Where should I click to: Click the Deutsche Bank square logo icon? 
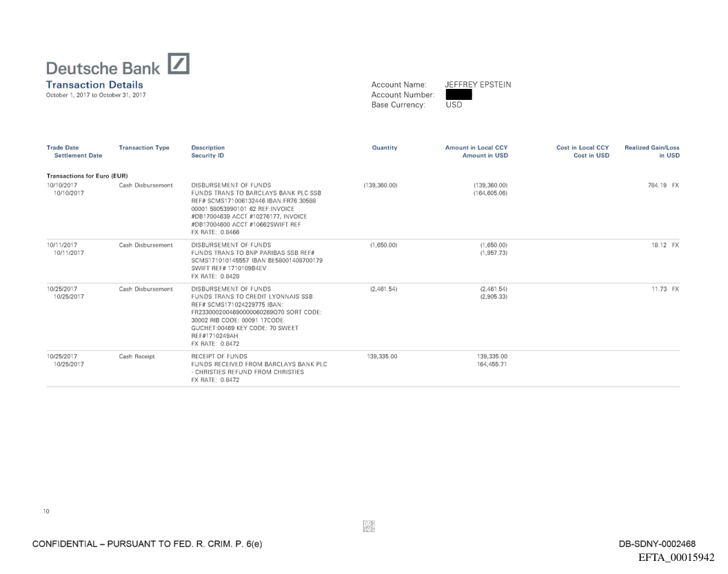(x=179, y=65)
